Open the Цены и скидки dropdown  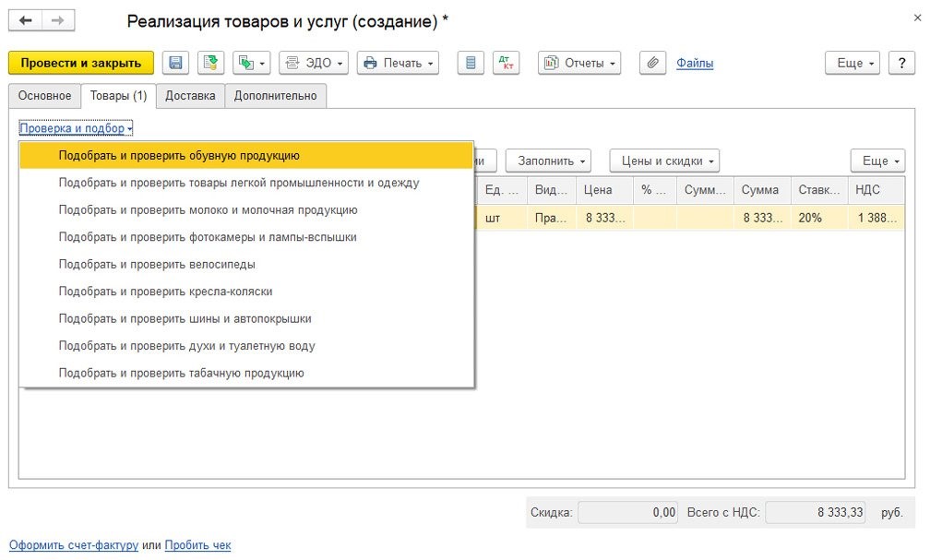pyautogui.click(x=664, y=161)
